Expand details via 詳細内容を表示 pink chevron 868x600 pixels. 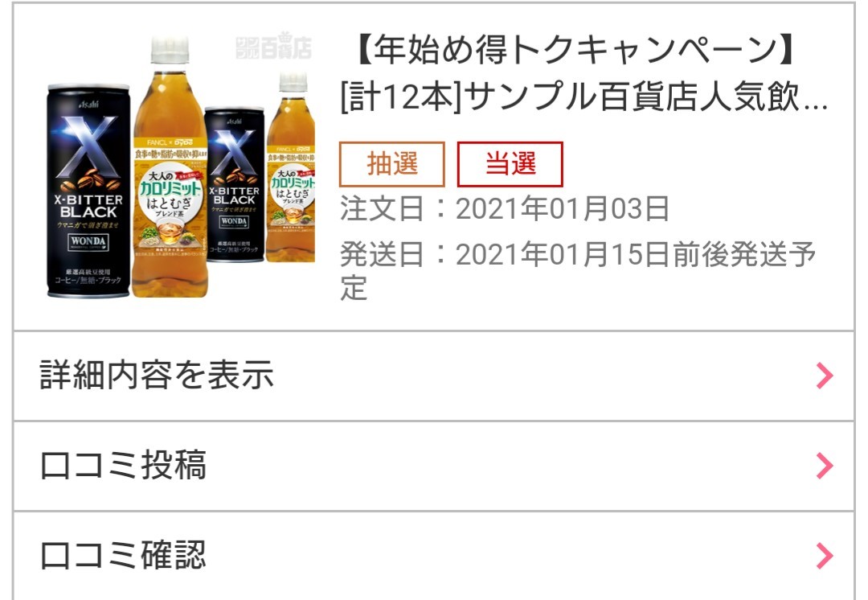pyautogui.click(x=825, y=376)
